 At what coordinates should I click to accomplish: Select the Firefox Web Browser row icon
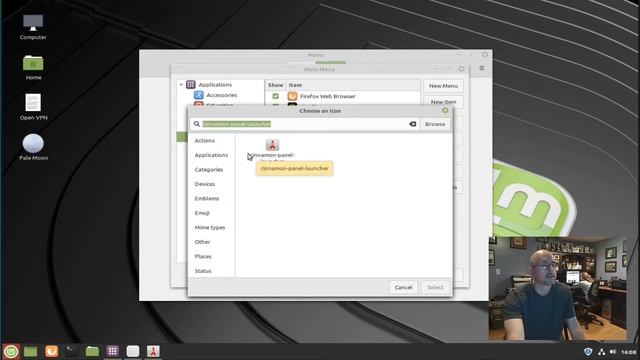[x=292, y=96]
